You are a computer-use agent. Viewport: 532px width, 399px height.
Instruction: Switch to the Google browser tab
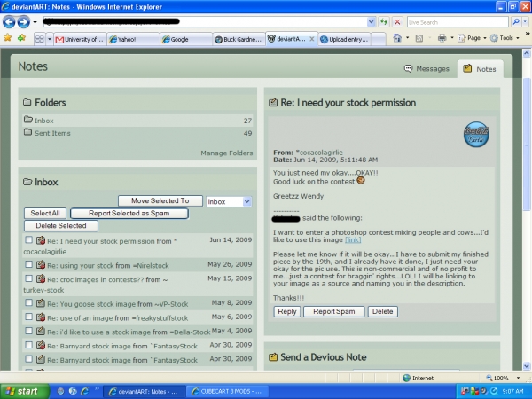[x=186, y=39]
